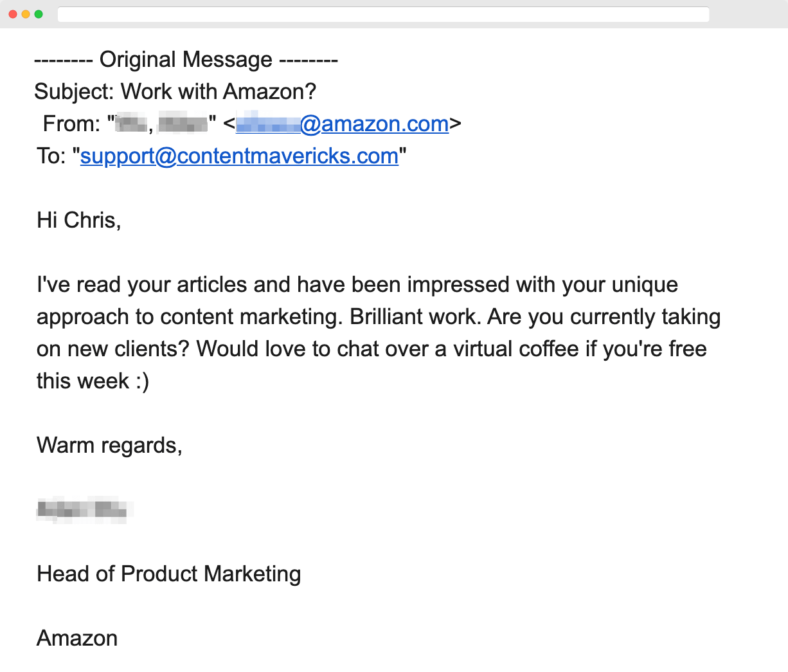This screenshot has height=672, width=788.
Task: Click the 'From:' label
Action: coord(71,123)
